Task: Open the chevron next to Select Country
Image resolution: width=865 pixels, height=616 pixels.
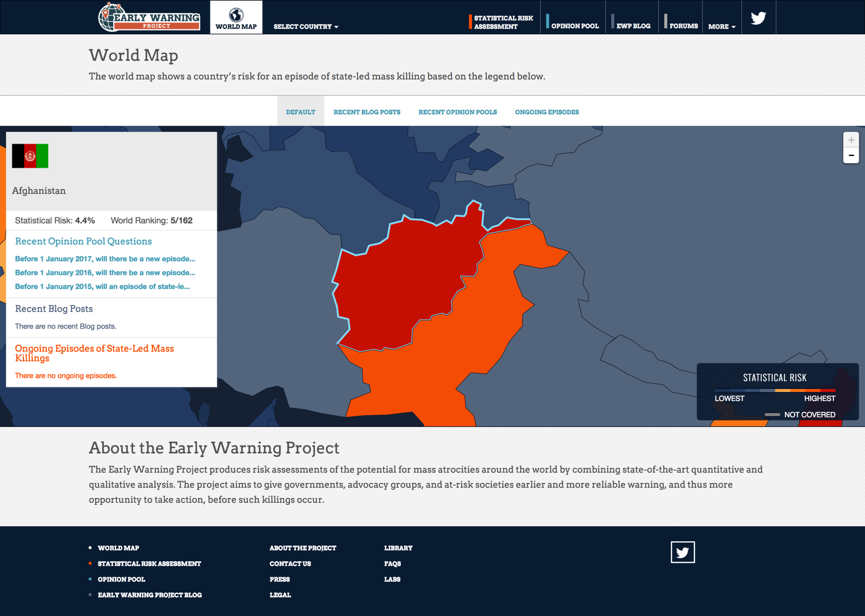Action: (x=336, y=27)
